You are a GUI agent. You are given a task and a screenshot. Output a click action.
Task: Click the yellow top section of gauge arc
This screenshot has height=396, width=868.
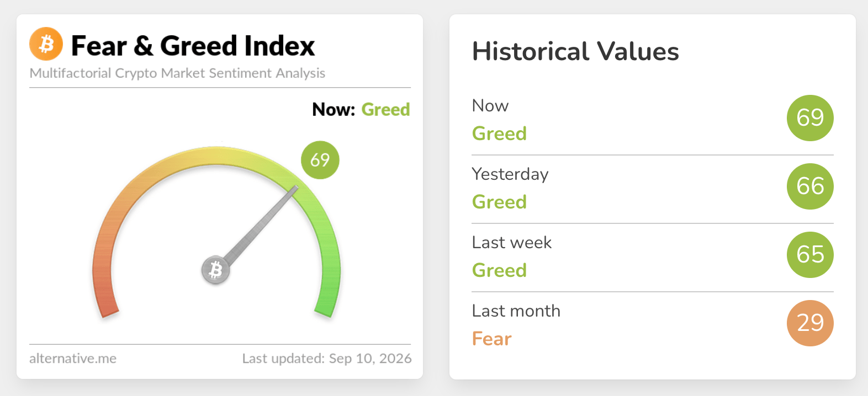click(x=216, y=156)
